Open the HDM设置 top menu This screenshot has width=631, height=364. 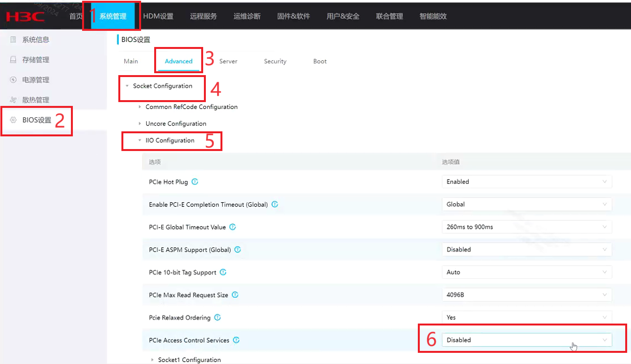158,16
